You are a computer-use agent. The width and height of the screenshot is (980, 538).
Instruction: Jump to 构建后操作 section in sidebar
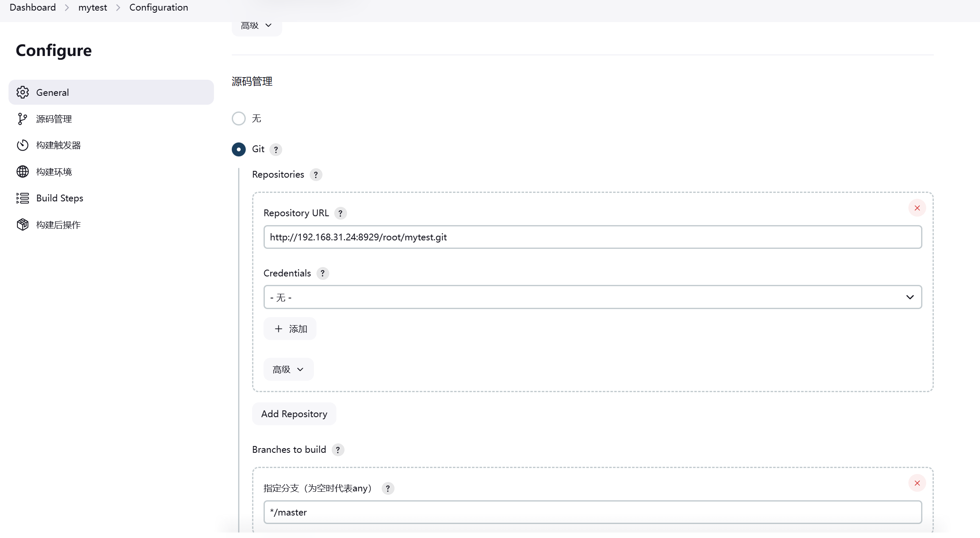tap(111, 225)
